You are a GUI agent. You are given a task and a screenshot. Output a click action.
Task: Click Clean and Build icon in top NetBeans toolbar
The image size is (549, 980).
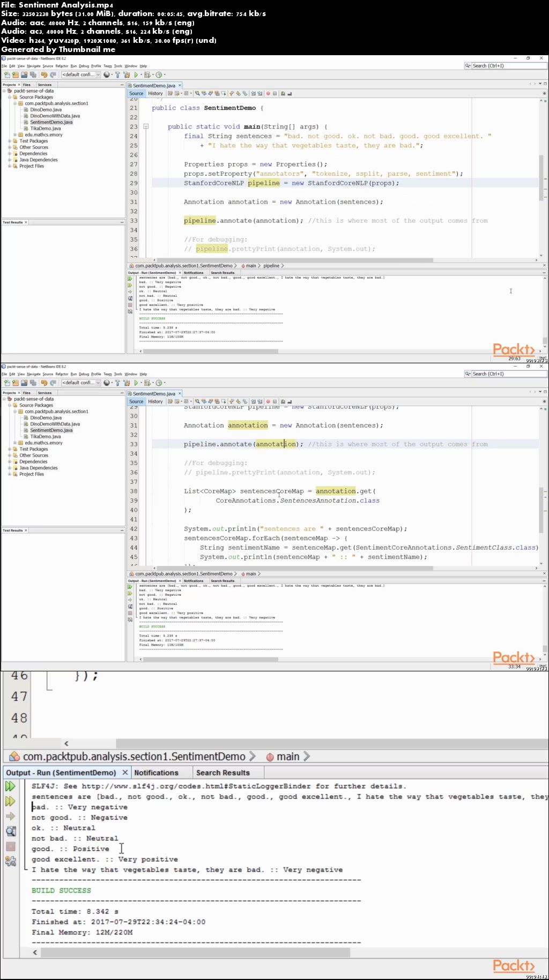pyautogui.click(x=127, y=74)
